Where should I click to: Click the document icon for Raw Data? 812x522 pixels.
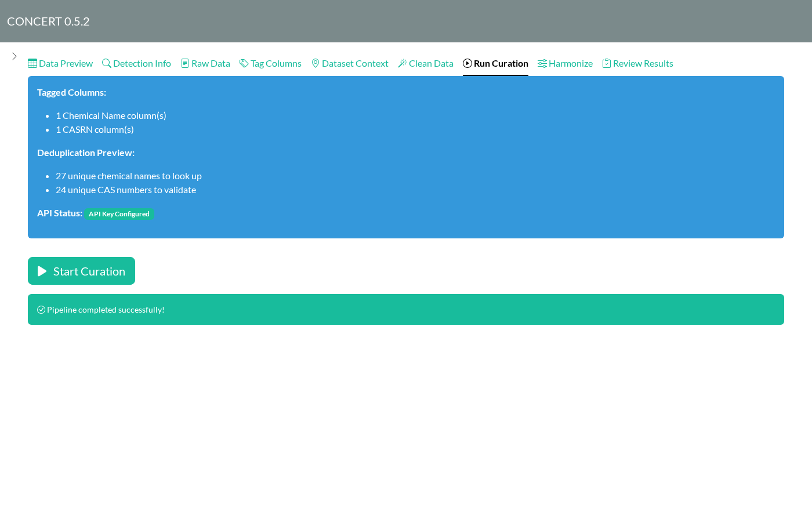[x=185, y=63]
